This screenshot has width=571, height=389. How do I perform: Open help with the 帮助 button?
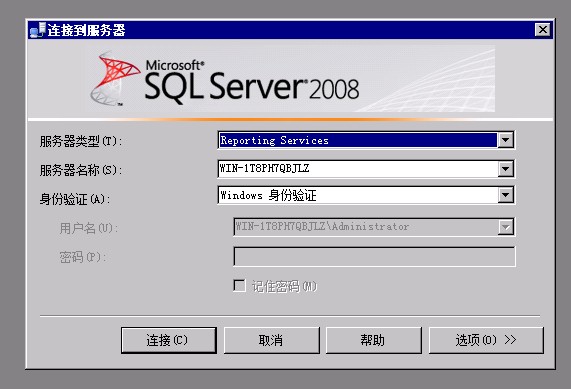click(x=374, y=340)
